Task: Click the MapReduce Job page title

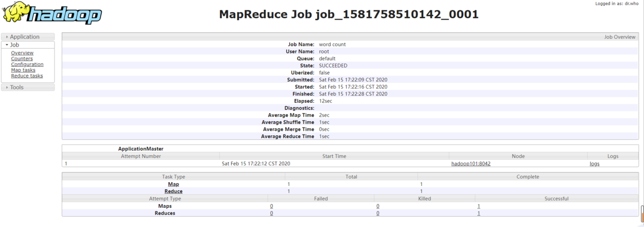Action: [349, 14]
